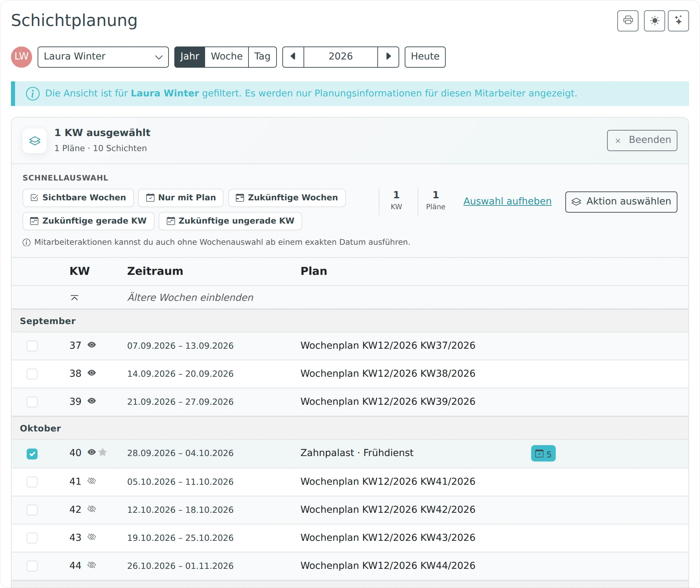Check the checkbox for KW 43

click(32, 538)
